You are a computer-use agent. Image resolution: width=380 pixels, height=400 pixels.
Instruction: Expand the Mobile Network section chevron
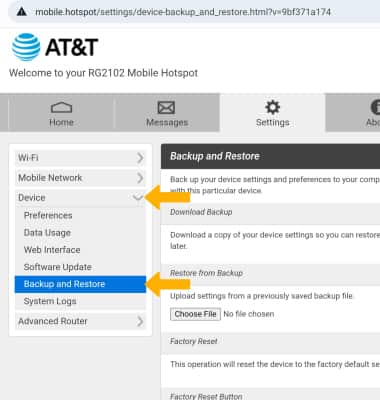point(140,178)
